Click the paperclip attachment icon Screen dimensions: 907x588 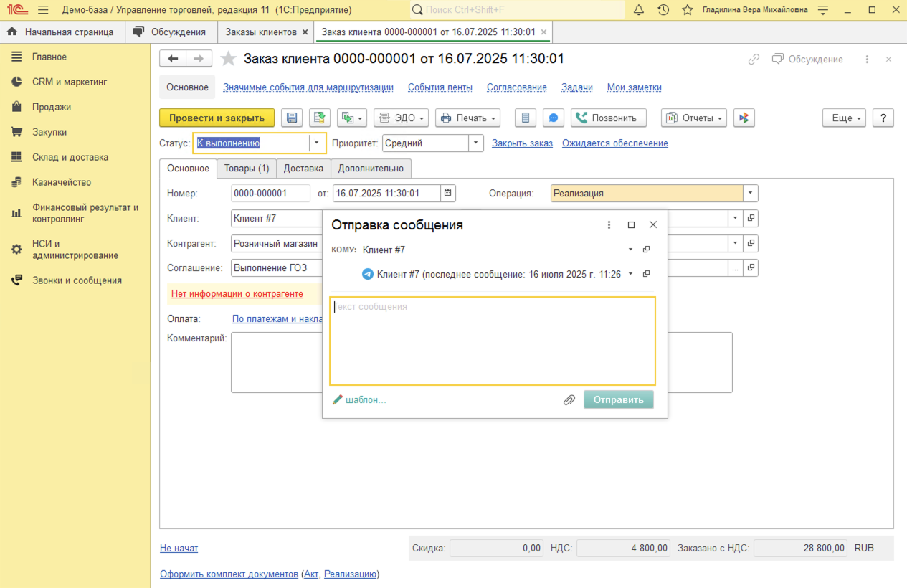coord(569,400)
